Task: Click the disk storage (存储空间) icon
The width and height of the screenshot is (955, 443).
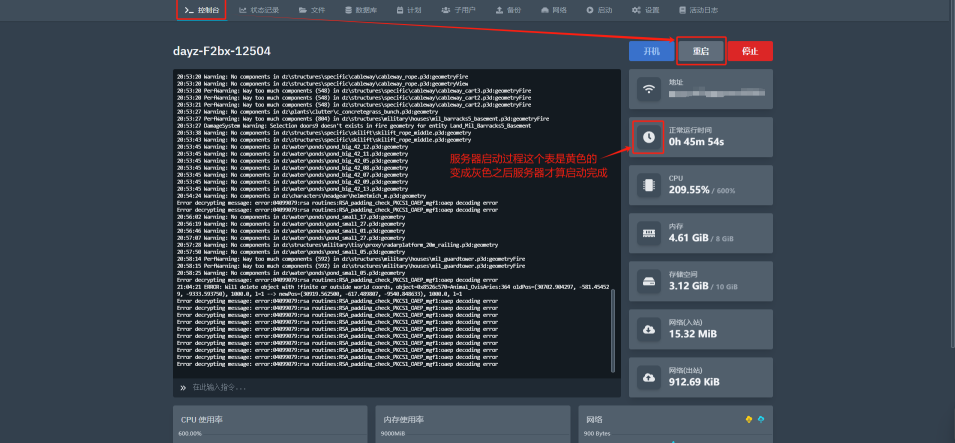Action: coord(649,281)
